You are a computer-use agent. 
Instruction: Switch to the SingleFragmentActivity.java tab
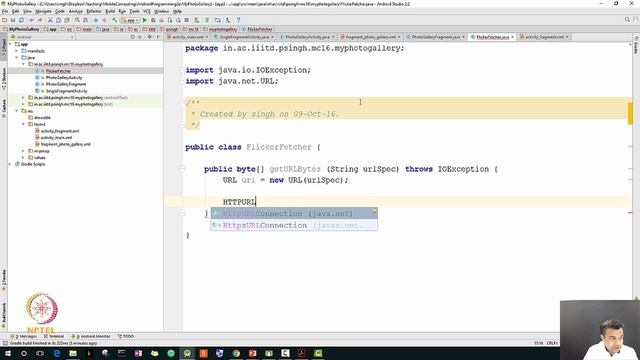(x=244, y=37)
